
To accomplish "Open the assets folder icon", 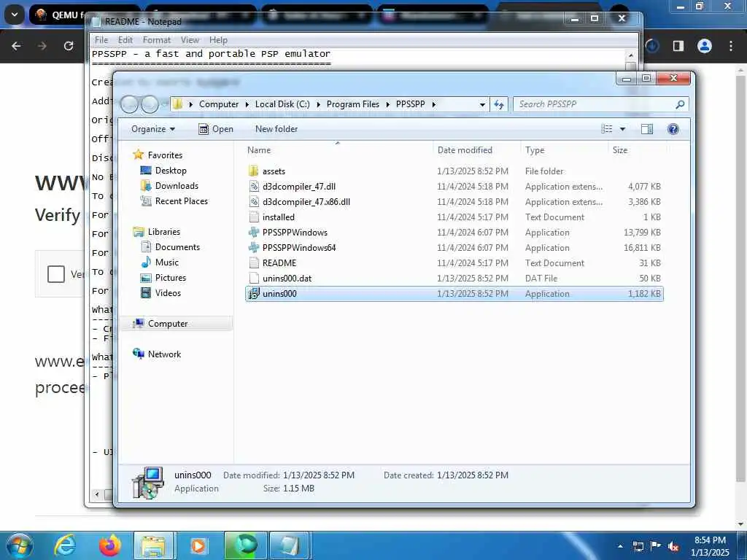I will [x=254, y=171].
